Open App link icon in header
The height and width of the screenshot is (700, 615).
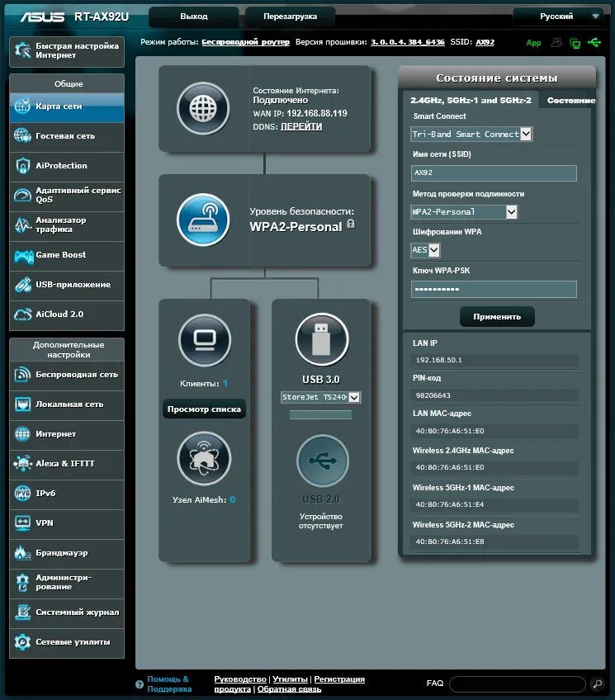[x=533, y=43]
